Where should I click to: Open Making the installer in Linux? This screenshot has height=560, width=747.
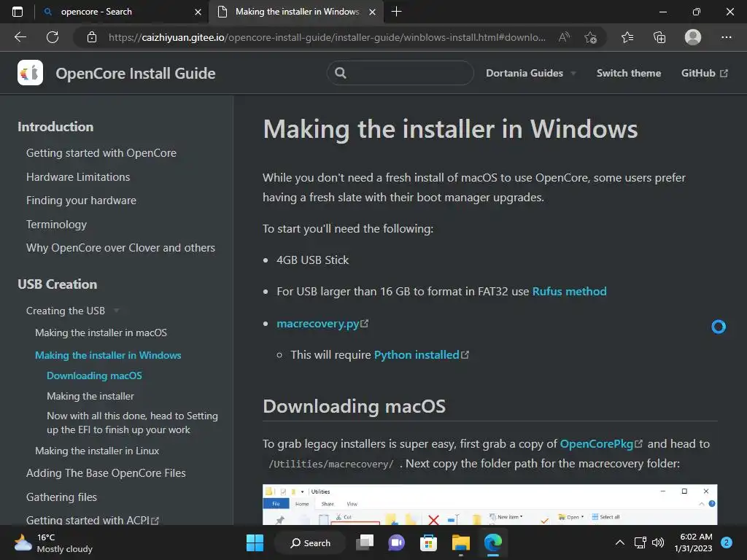click(97, 451)
